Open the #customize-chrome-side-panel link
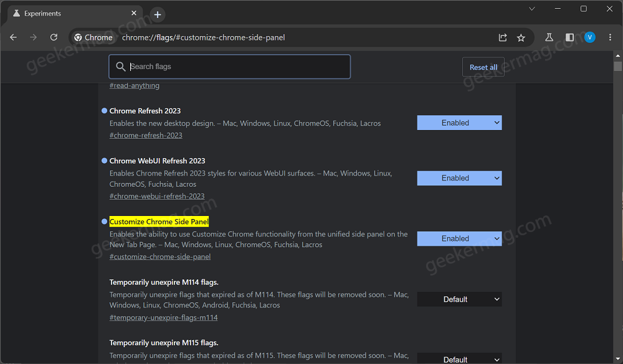The width and height of the screenshot is (623, 364). point(159,257)
